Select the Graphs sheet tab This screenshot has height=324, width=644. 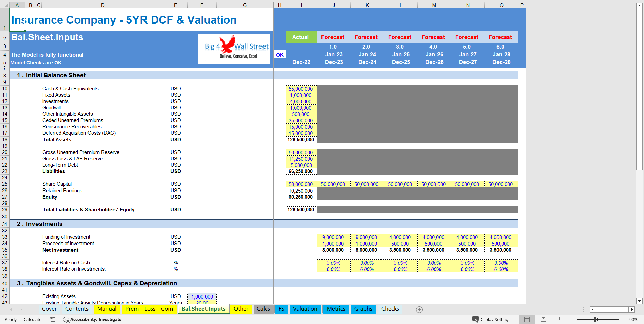tap(363, 309)
